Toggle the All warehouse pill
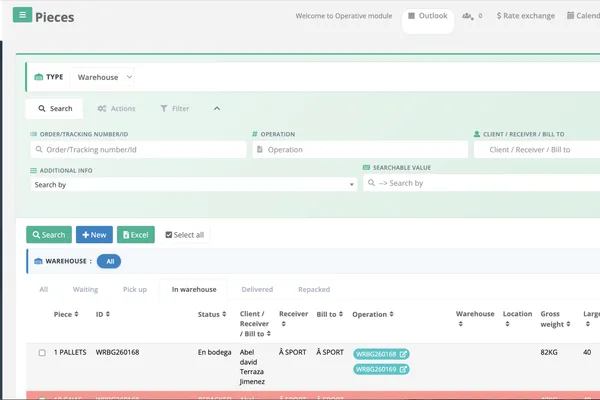600x400 pixels. pyautogui.click(x=109, y=261)
